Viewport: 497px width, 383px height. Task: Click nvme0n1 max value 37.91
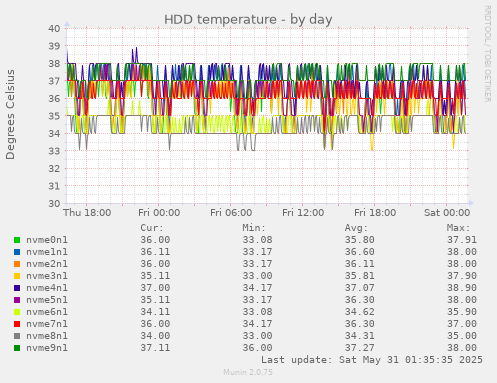click(462, 240)
